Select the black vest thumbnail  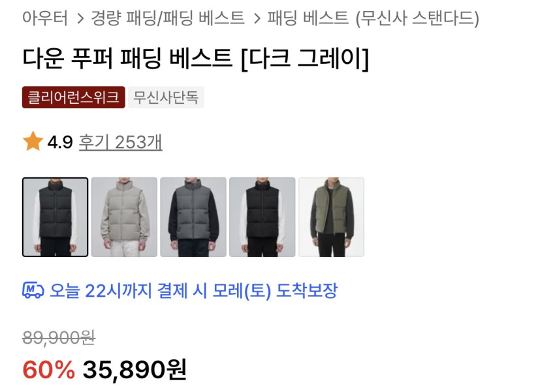coord(262,217)
